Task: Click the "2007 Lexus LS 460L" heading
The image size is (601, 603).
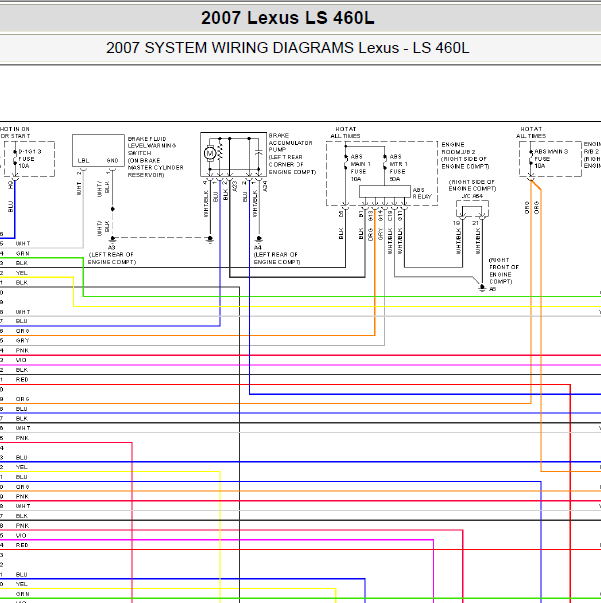Action: [287, 18]
